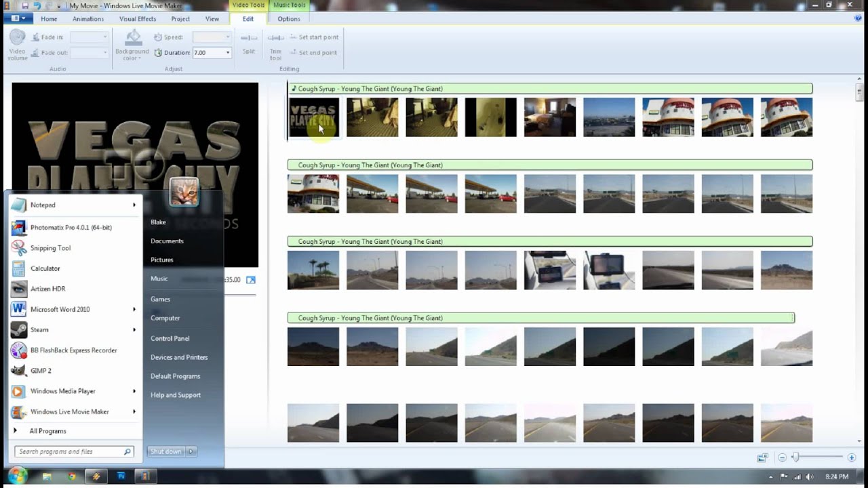Click the preview full screen icon

[x=251, y=280]
